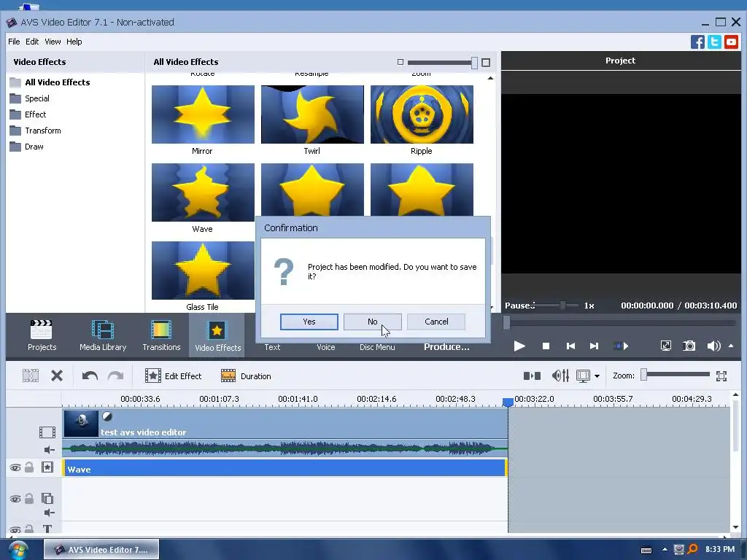Image resolution: width=747 pixels, height=560 pixels.
Task: Click Yes to save the project
Action: [x=309, y=322]
